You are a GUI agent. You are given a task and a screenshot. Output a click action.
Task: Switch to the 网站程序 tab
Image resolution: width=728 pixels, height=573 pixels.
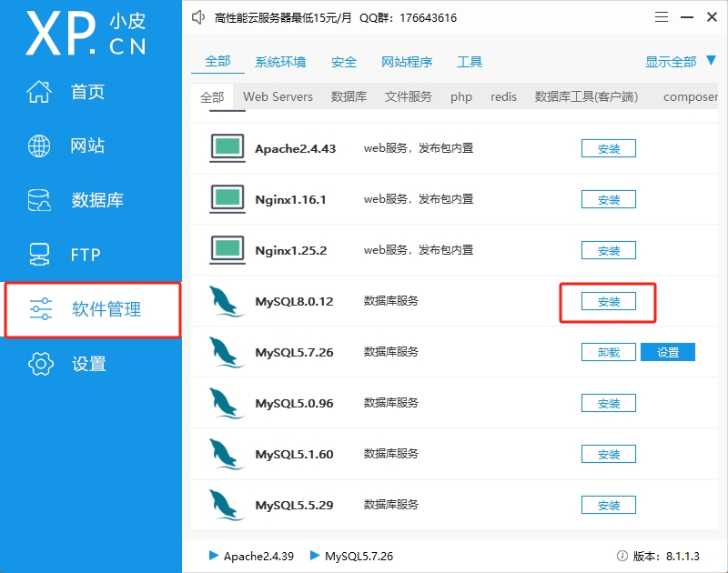407,62
